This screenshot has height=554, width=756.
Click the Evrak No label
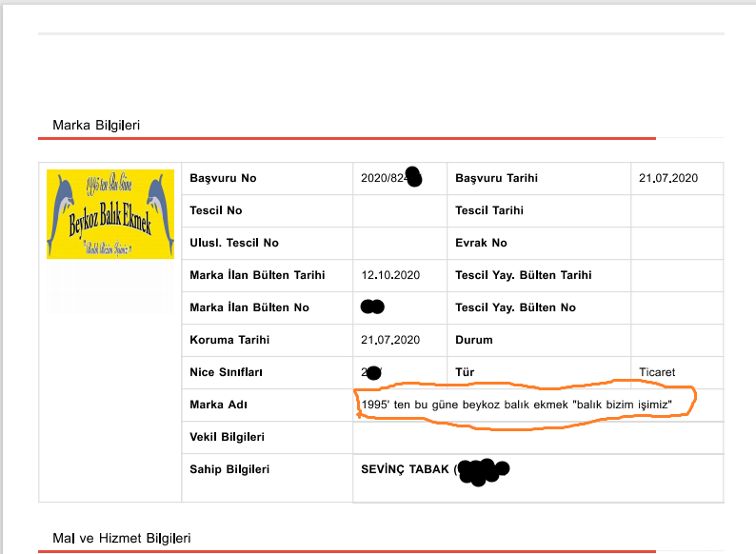click(x=481, y=243)
